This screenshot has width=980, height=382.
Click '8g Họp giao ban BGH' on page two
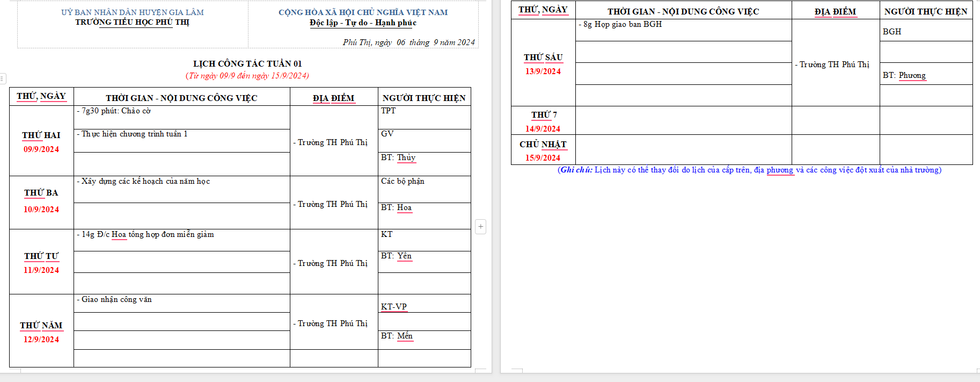click(623, 25)
